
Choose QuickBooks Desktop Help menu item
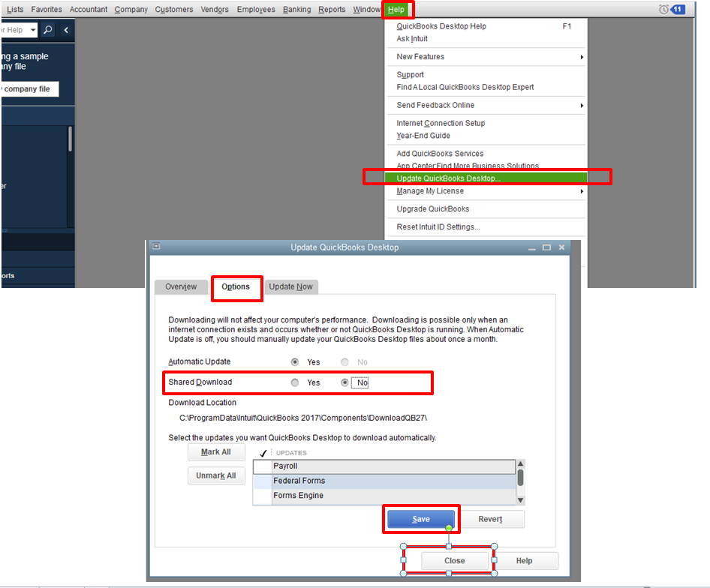(486, 26)
